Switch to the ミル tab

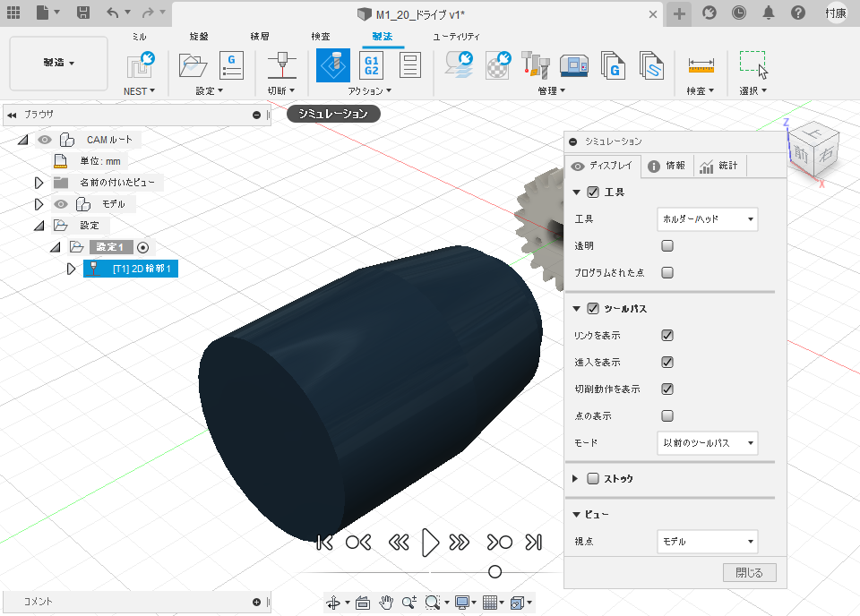pyautogui.click(x=140, y=36)
